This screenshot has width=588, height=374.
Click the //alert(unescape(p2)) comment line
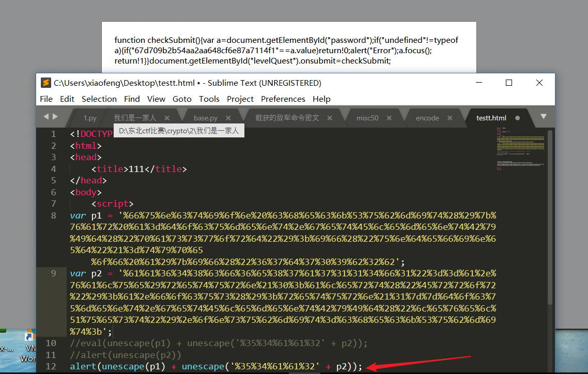tap(126, 355)
